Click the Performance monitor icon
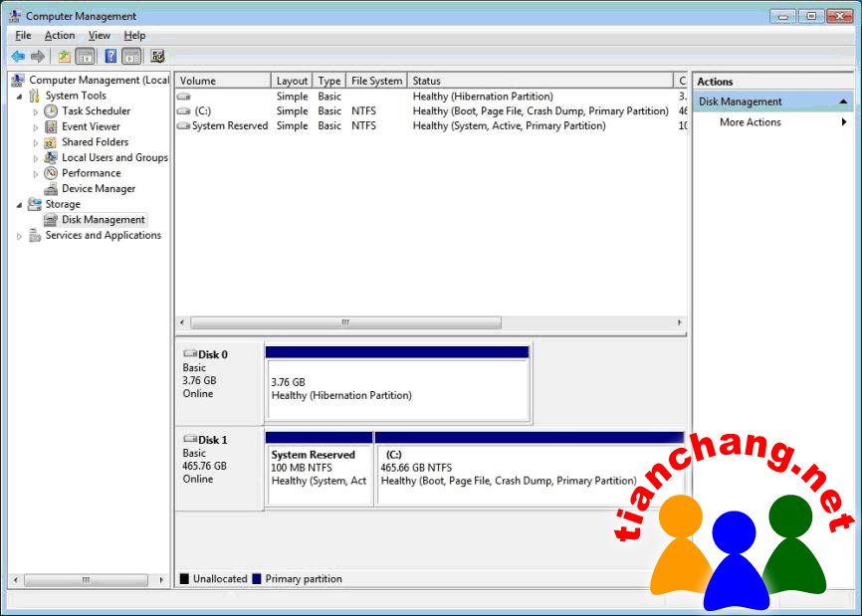 point(51,173)
